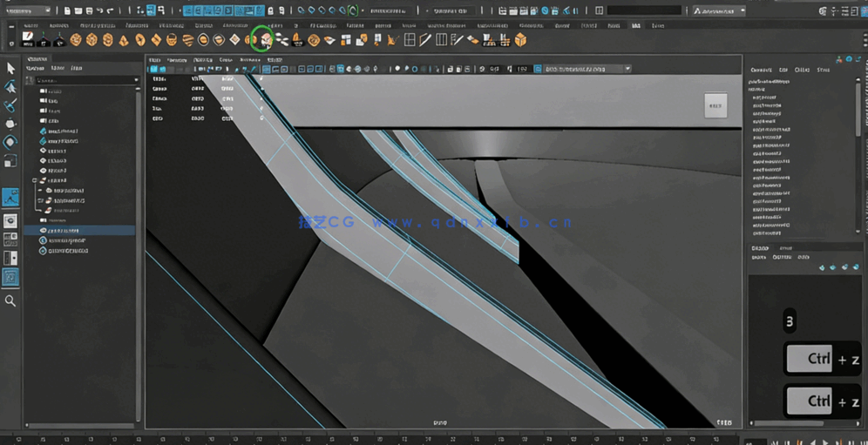Click the Scale tool in the toolbox
The height and width of the screenshot is (445, 868).
click(10, 161)
